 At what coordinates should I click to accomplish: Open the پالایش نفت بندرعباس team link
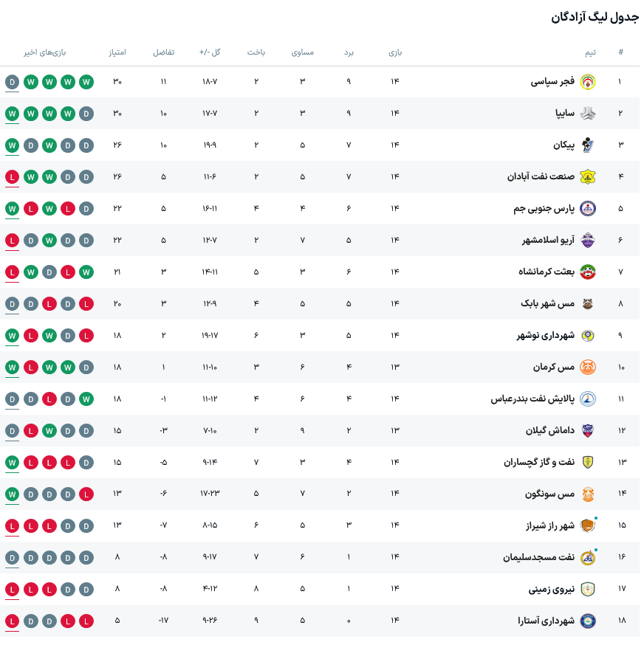(x=532, y=399)
